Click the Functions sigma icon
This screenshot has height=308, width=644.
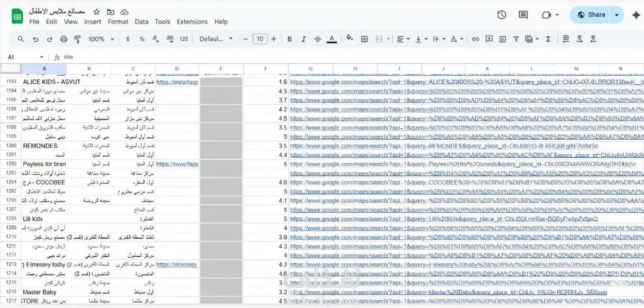click(x=549, y=39)
